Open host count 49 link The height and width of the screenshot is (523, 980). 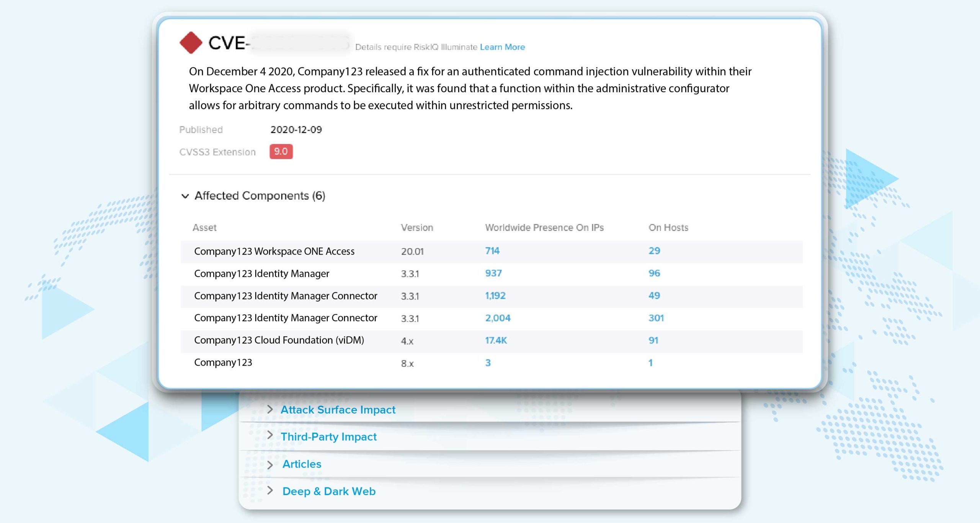(654, 296)
